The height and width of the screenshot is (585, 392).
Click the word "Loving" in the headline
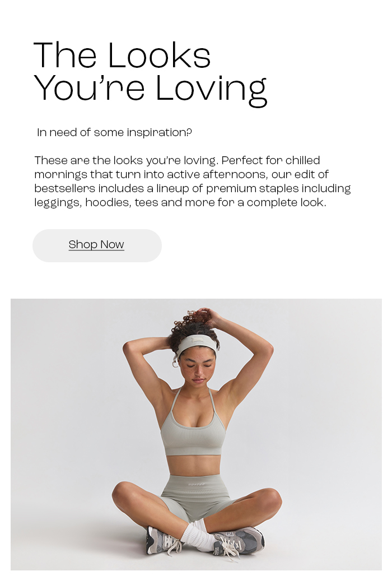click(211, 90)
